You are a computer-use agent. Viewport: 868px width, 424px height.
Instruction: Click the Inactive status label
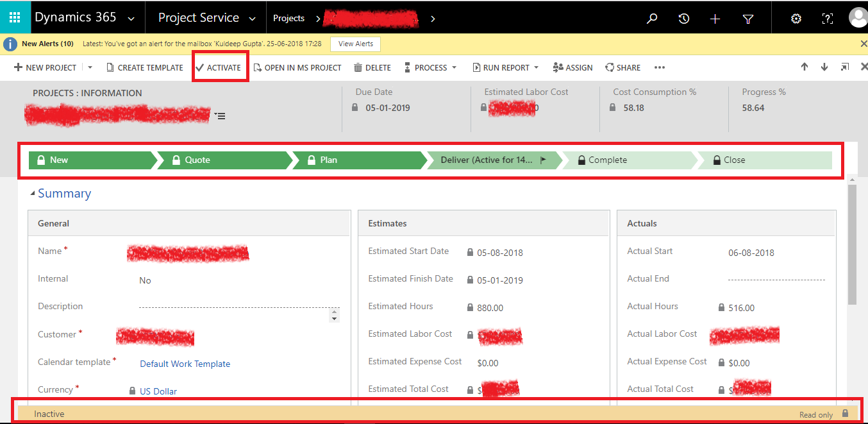point(49,414)
